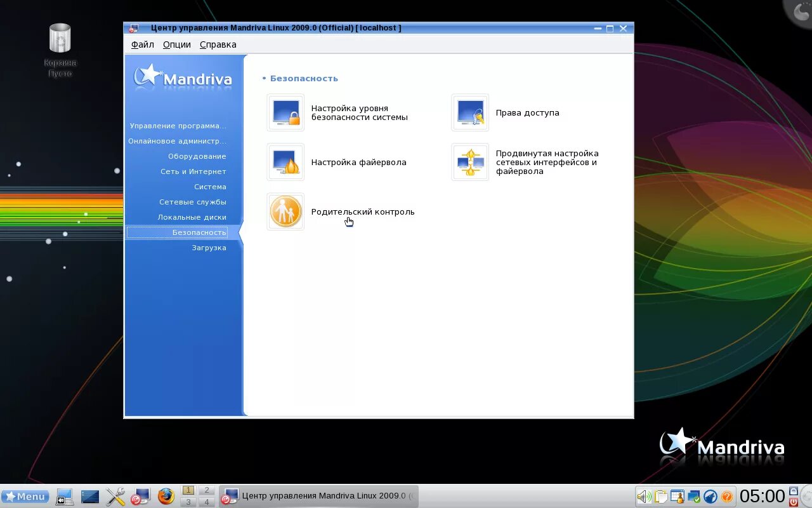Switch to Управление программами category
Image resolution: width=812 pixels, height=508 pixels.
point(178,126)
